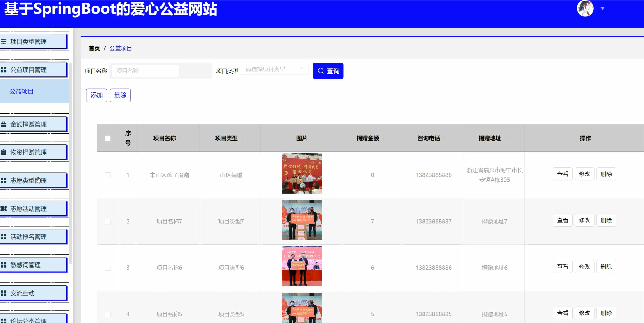The width and height of the screenshot is (644, 323).
Task: Click the grid icon beside 敏感词管理
Action: [x=4, y=265]
